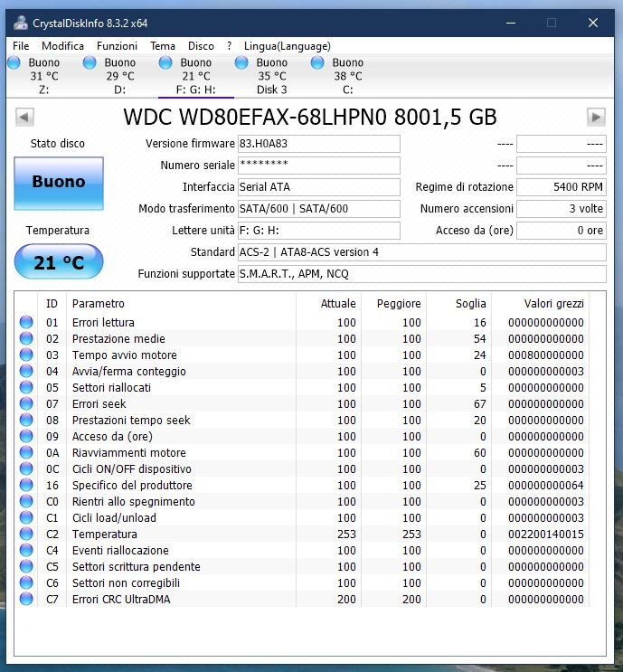Image resolution: width=623 pixels, height=672 pixels.
Task: Go to next disk with right arrow
Action: click(596, 117)
